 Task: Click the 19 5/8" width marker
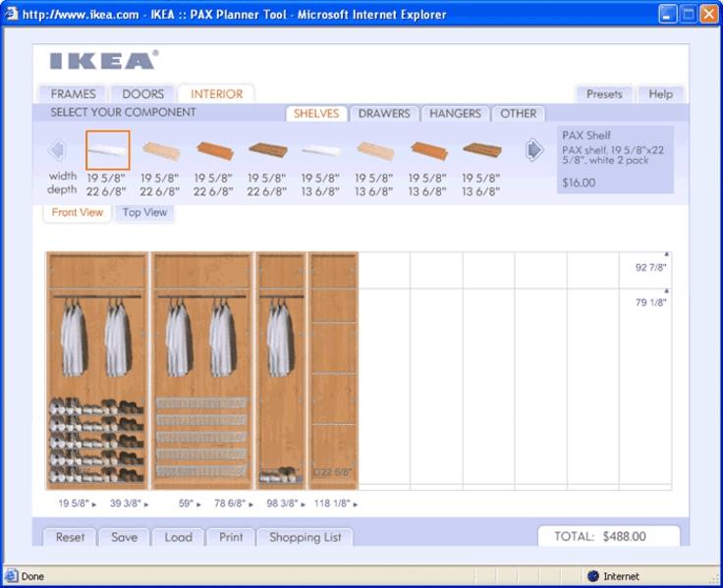[77, 504]
